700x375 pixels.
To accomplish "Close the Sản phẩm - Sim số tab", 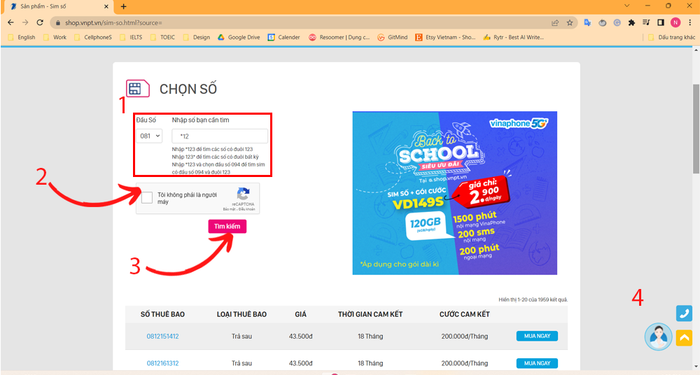I will 106,6.
